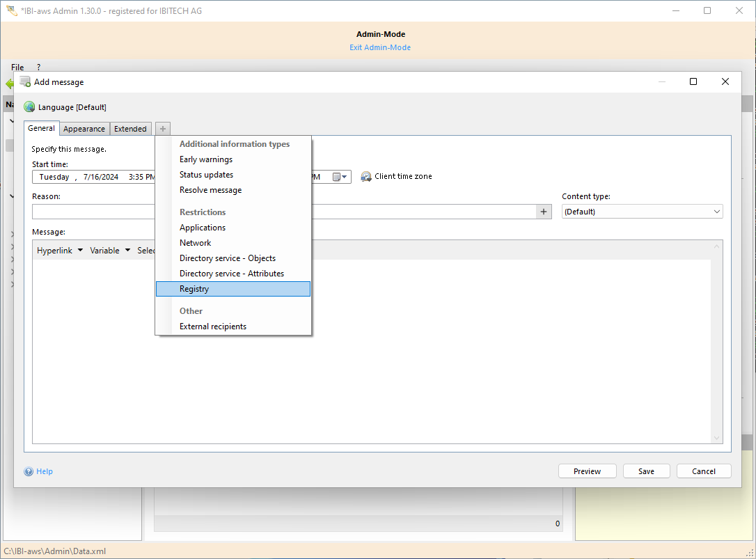756x559 pixels.
Task: Select Directory service - Attributes
Action: [x=232, y=273]
